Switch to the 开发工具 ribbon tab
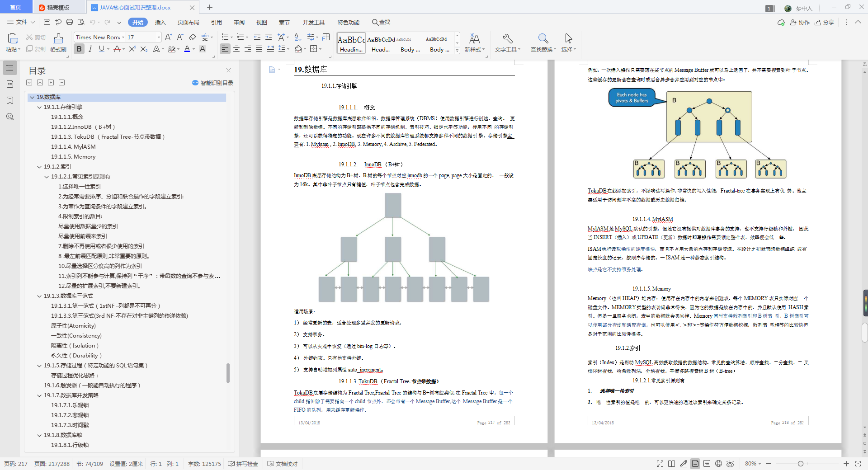This screenshot has width=868, height=470. [314, 22]
